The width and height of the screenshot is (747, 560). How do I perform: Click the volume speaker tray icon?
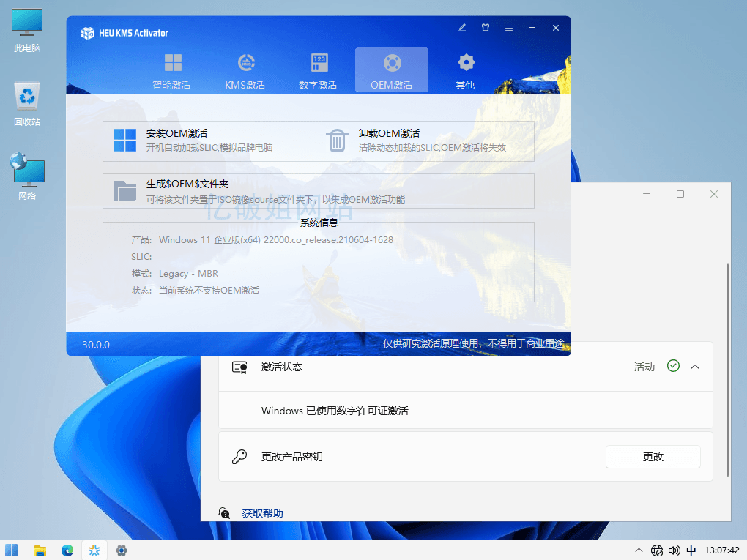pyautogui.click(x=674, y=550)
